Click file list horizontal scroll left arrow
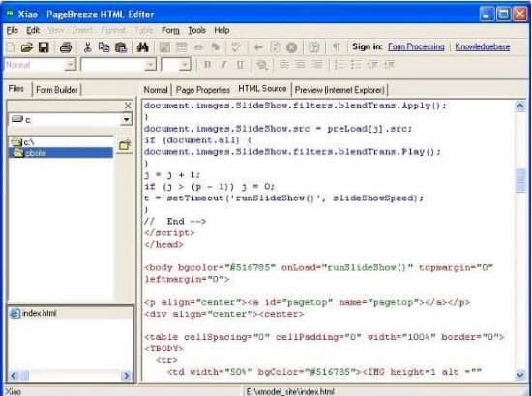532x396 pixels. (x=14, y=376)
